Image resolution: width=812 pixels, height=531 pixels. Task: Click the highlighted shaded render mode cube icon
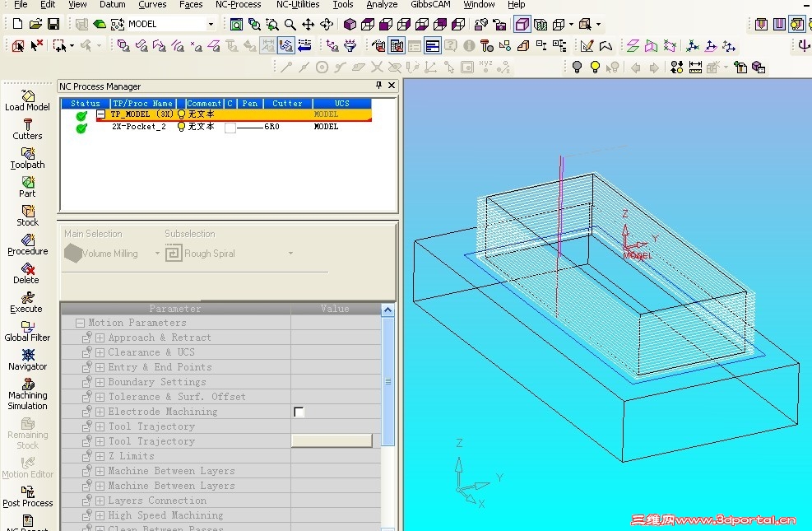522,25
